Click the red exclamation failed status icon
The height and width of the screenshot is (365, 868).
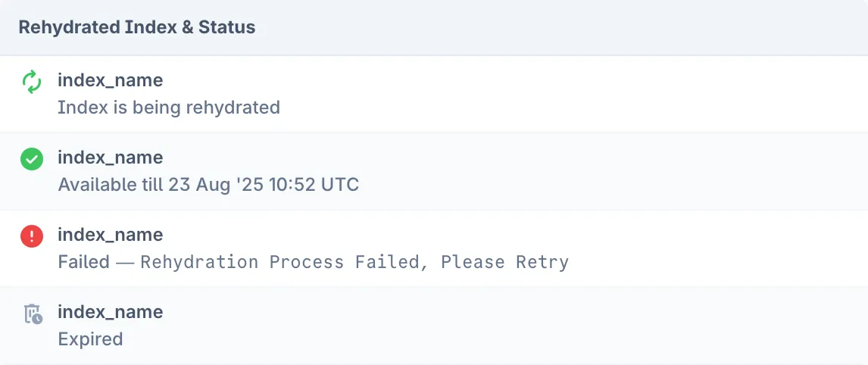click(31, 236)
